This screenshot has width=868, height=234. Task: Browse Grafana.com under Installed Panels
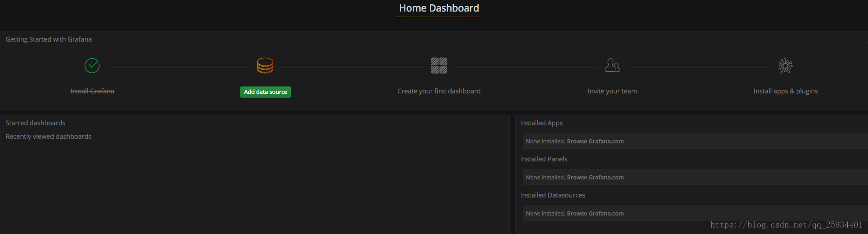(x=595, y=178)
